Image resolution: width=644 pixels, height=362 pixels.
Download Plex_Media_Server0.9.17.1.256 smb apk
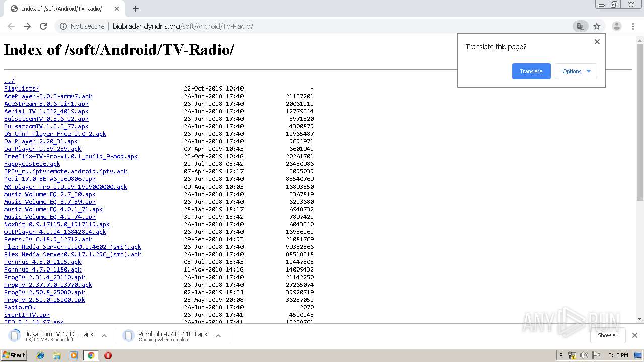coord(72,254)
